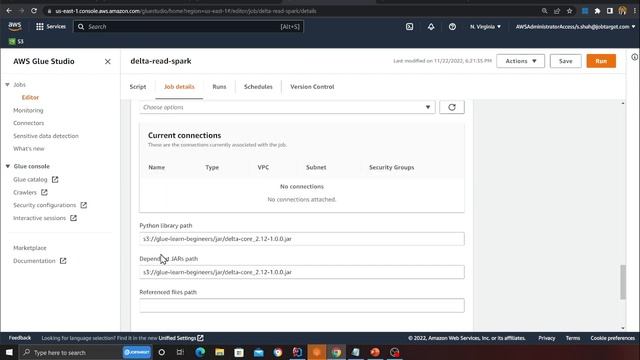Open Unified Settings link
The width and height of the screenshot is (640, 360).
pyautogui.click(x=181, y=338)
